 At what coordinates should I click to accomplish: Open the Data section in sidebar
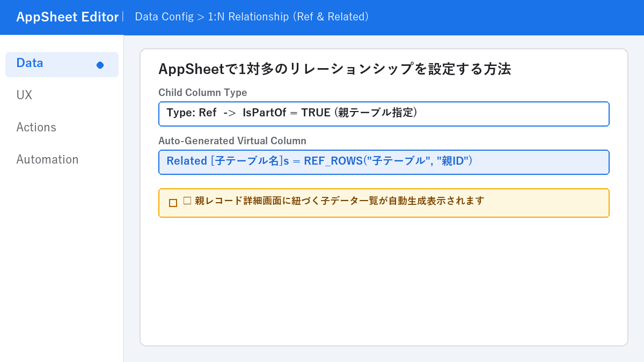click(x=62, y=64)
